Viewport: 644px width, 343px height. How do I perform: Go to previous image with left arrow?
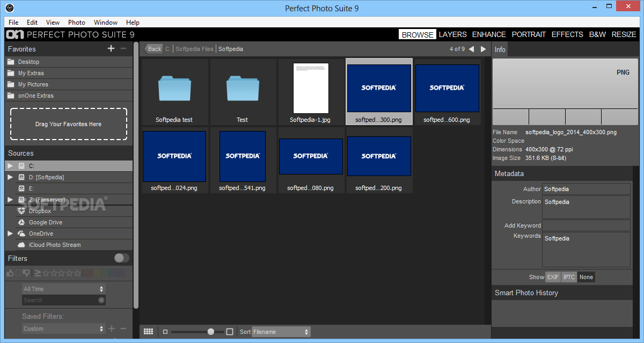[471, 49]
